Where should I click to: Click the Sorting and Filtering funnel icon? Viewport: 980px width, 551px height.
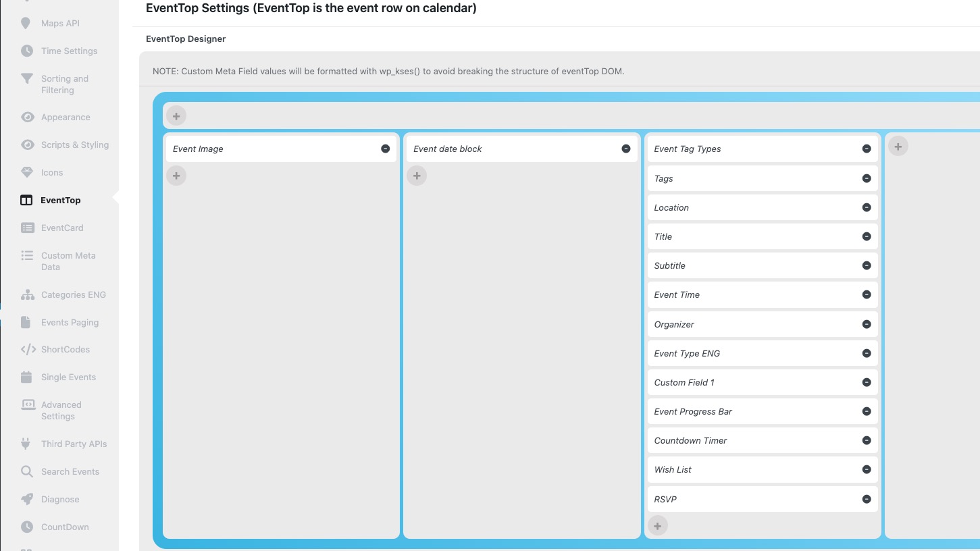[x=26, y=78]
